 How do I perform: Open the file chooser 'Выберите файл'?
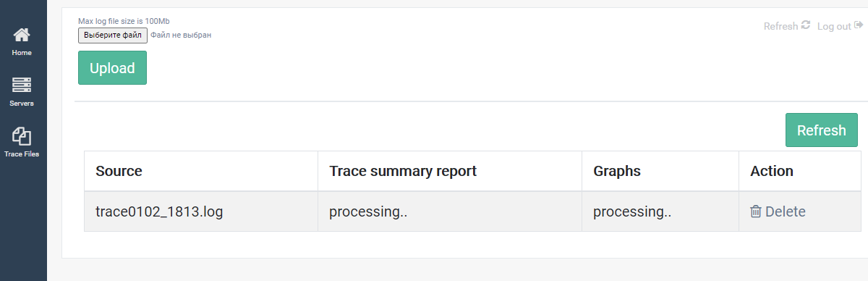point(113,35)
